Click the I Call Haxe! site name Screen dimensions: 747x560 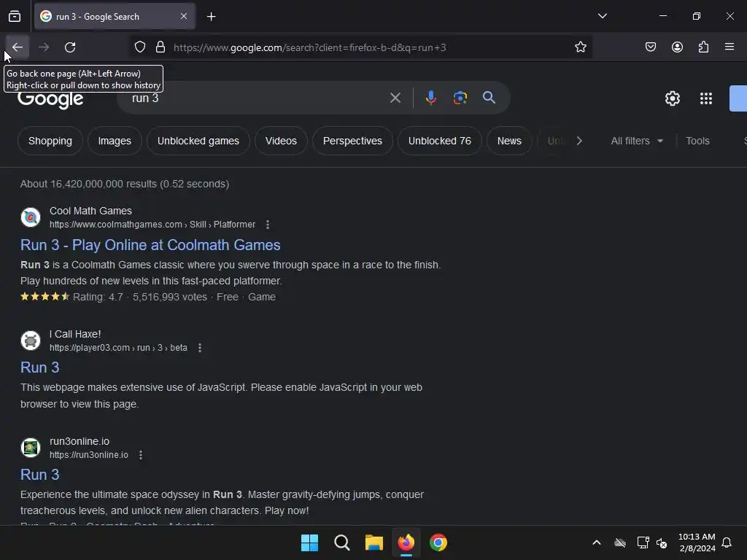tap(75, 334)
